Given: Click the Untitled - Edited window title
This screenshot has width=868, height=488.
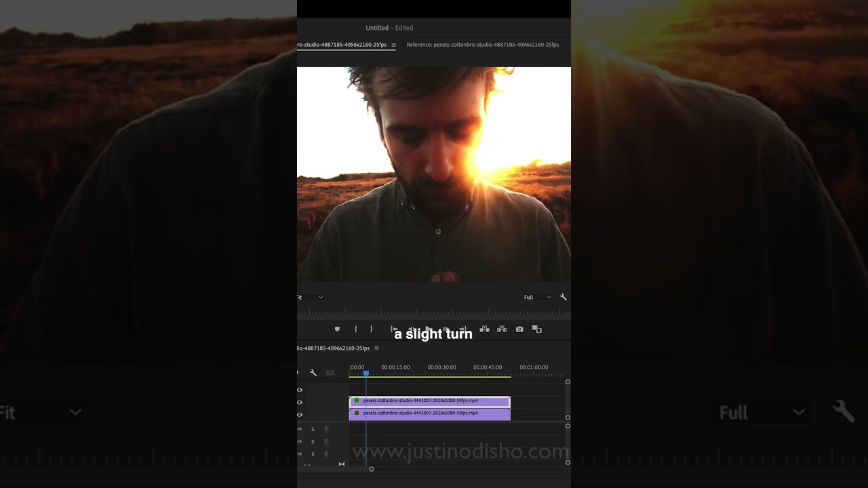Looking at the screenshot, I should (x=389, y=28).
